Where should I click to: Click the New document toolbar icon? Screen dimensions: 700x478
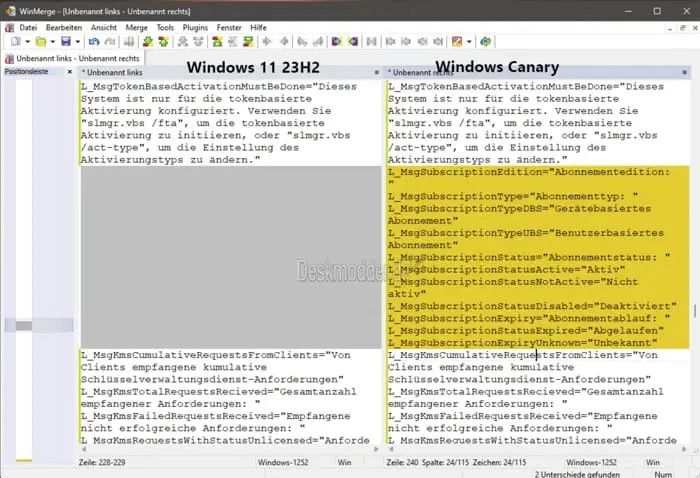pyautogui.click(x=16, y=42)
